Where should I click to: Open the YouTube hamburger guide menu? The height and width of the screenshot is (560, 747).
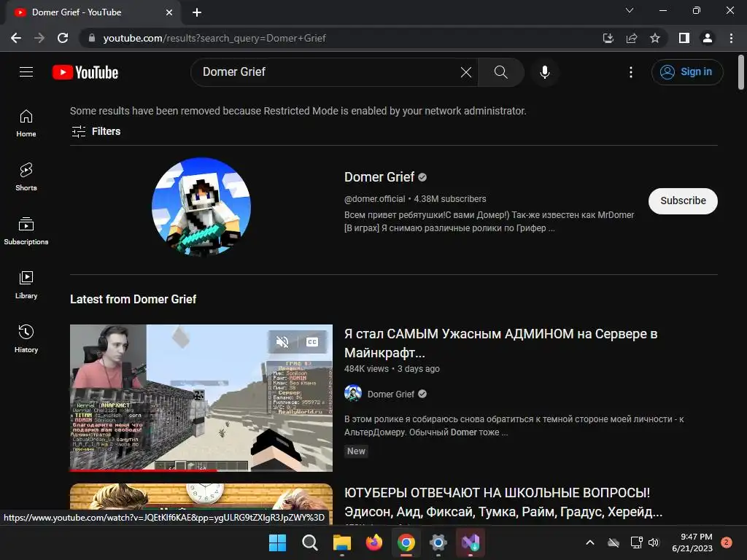[x=26, y=72]
